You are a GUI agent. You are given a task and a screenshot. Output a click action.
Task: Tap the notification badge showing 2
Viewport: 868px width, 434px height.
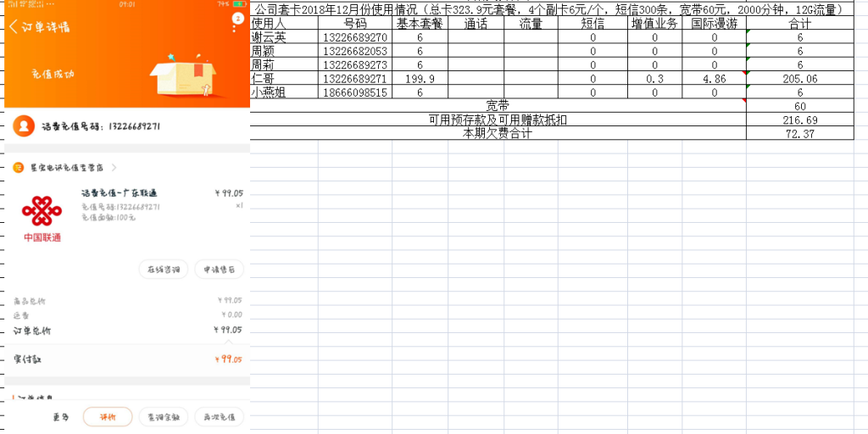[238, 18]
